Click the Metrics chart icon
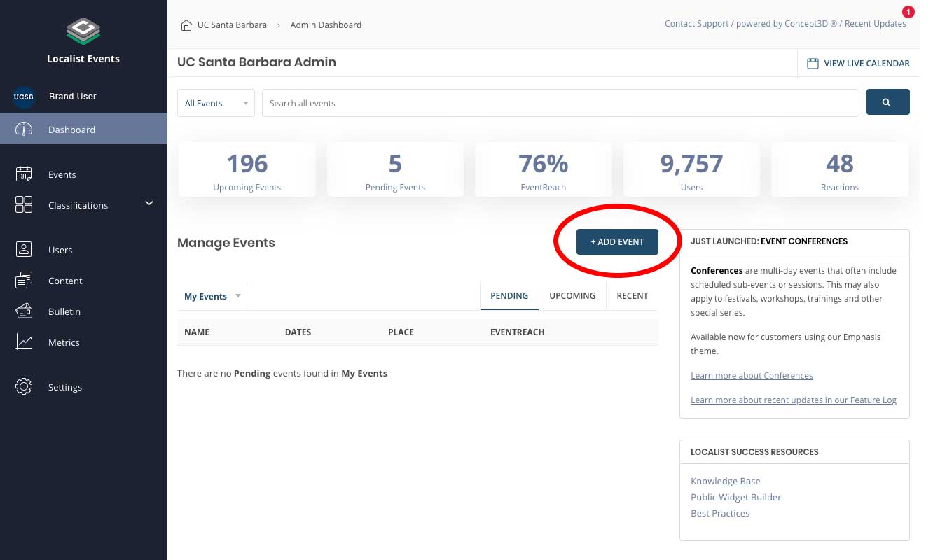Image resolution: width=947 pixels, height=560 pixels. pos(24,342)
